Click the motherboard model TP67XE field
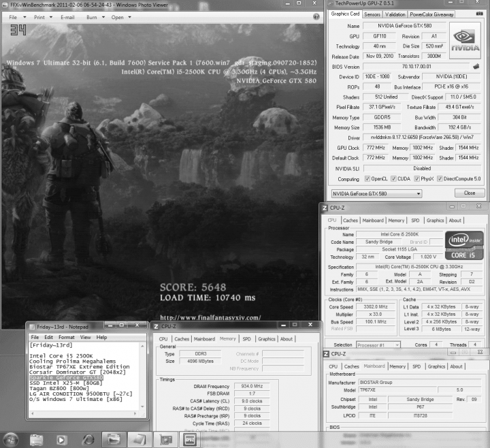490x448 pixels. (x=396, y=390)
